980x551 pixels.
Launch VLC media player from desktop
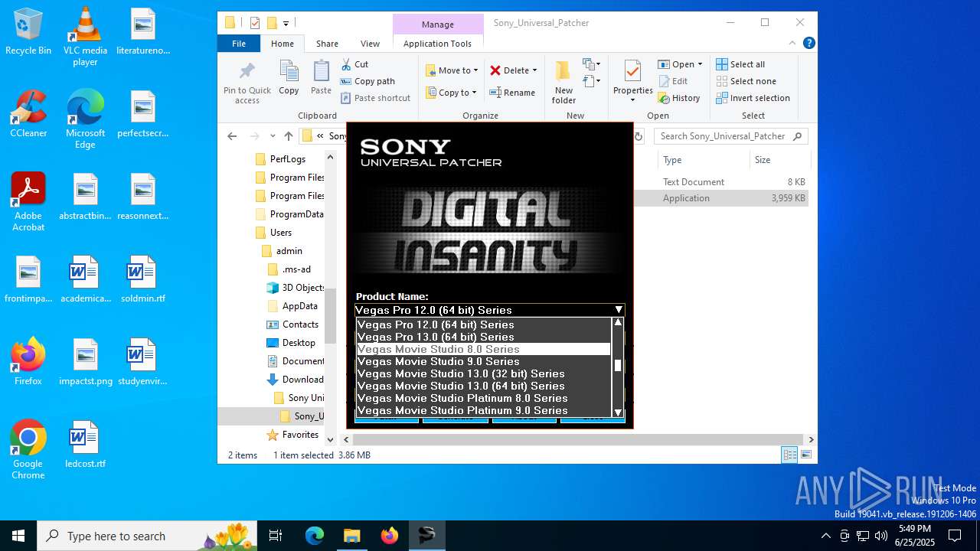point(85,37)
